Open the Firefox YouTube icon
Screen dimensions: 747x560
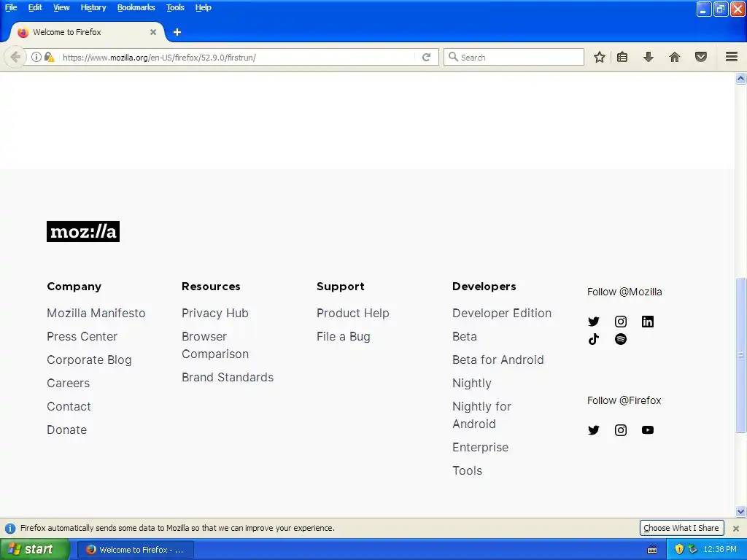point(648,430)
